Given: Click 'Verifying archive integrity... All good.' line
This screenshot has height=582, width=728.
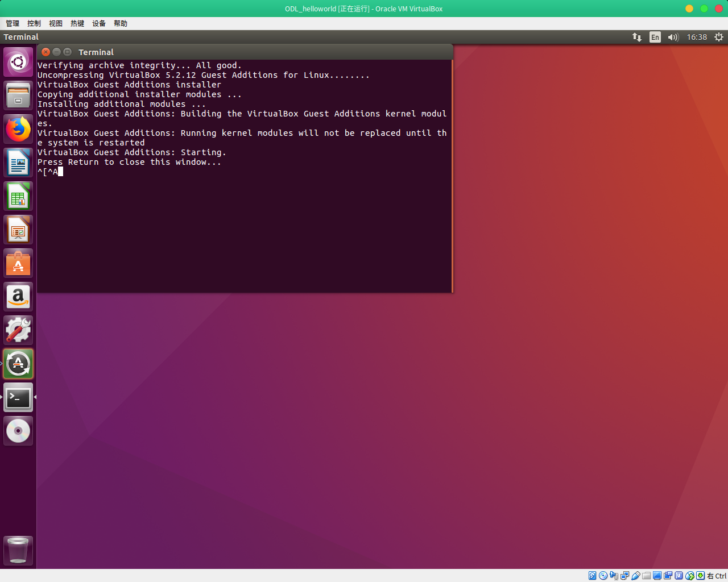Looking at the screenshot, I should click(x=139, y=65).
